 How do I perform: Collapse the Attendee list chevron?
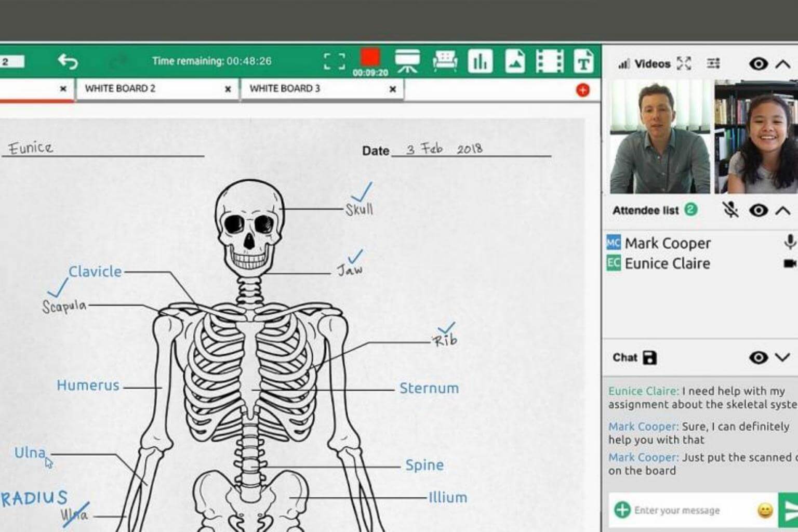click(x=782, y=210)
